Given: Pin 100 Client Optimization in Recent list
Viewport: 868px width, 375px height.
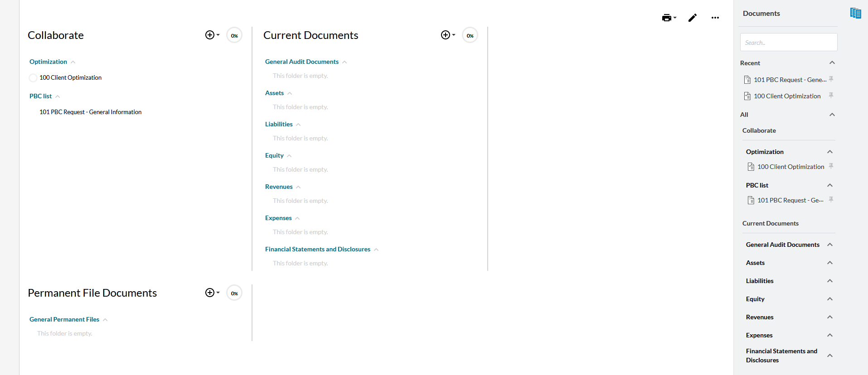Looking at the screenshot, I should click(831, 96).
